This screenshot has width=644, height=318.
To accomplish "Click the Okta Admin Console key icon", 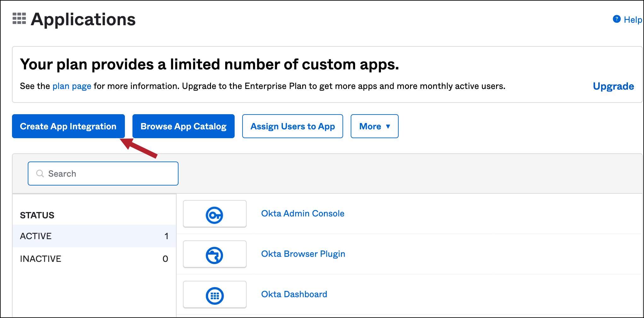I will 214,215.
